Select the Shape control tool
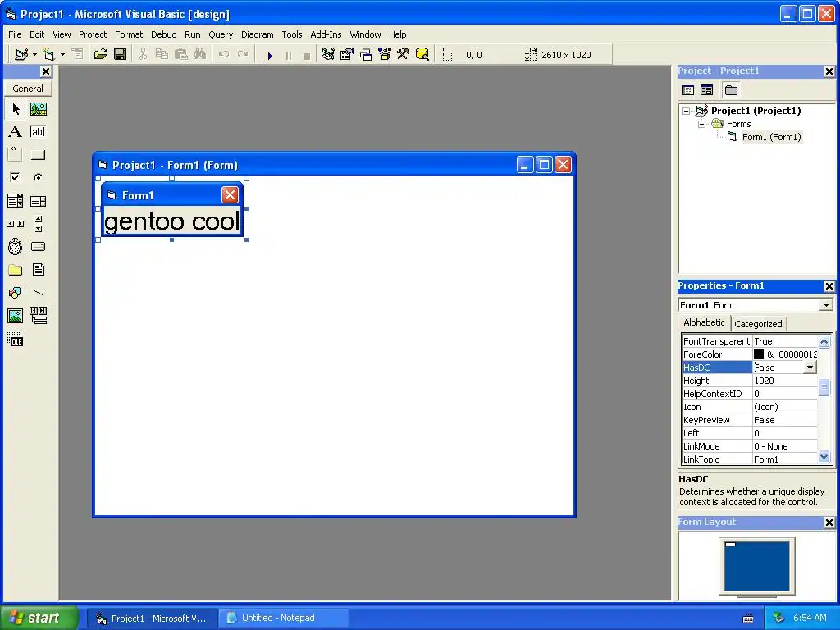The height and width of the screenshot is (630, 840). click(16, 293)
